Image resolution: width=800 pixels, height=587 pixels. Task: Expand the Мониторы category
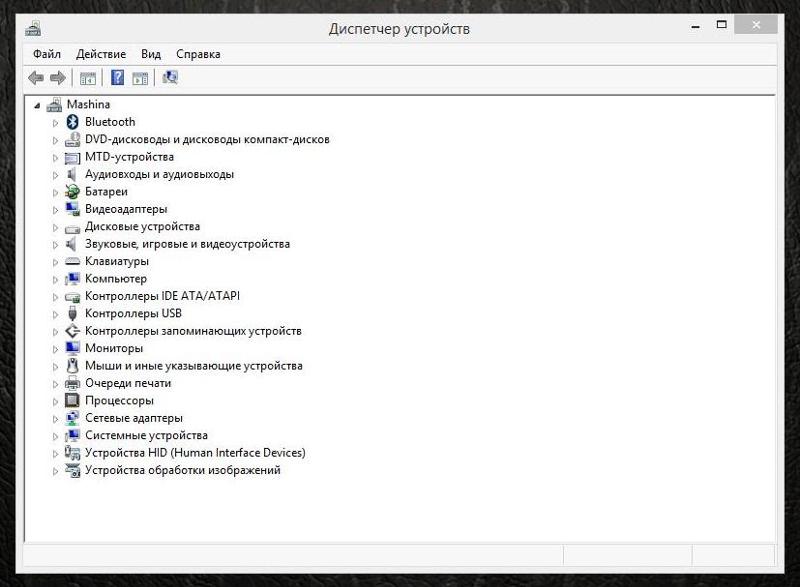[55, 349]
